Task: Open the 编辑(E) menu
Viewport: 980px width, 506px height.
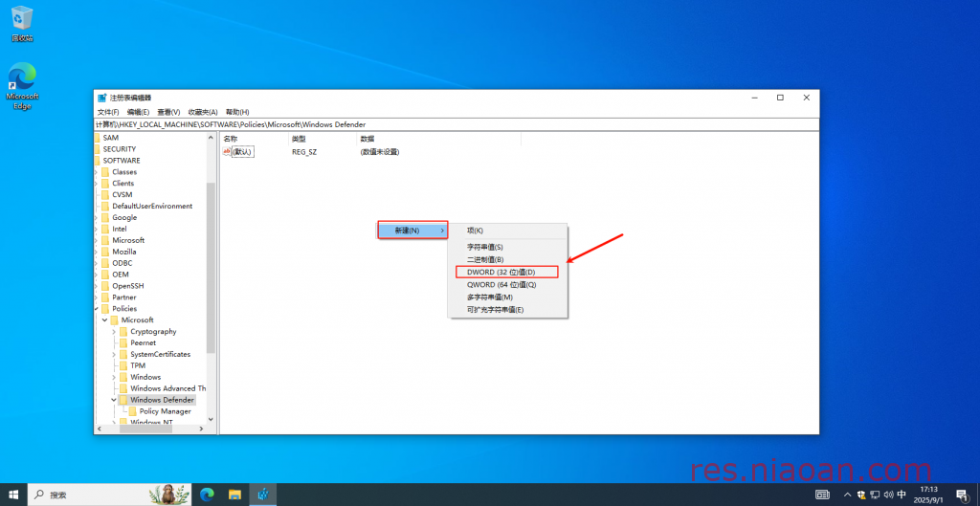Action: click(138, 112)
